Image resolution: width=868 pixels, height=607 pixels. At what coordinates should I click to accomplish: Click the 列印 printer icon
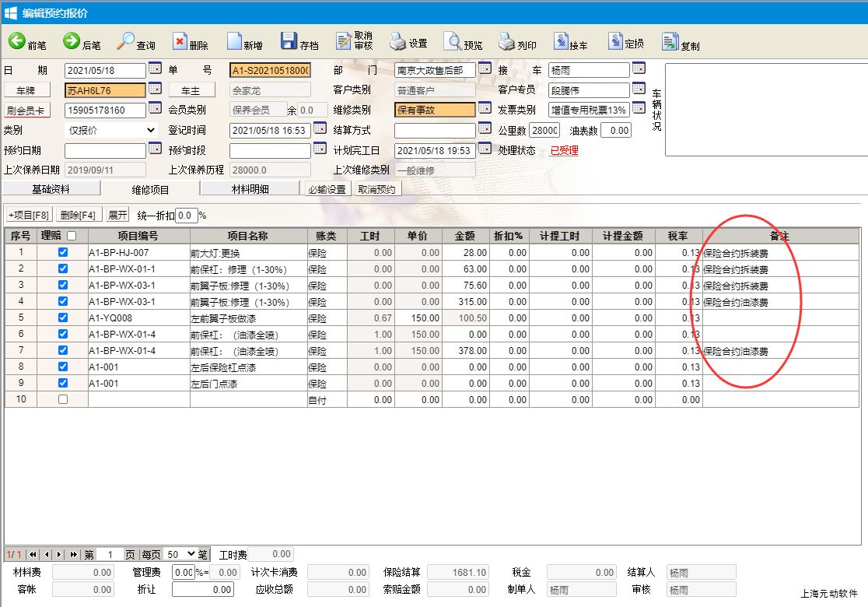click(x=507, y=42)
